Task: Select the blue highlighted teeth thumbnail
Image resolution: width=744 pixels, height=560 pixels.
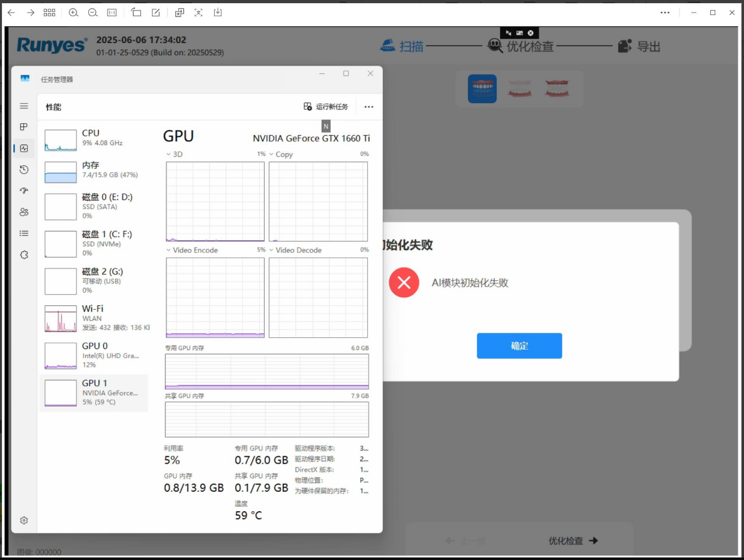Action: point(482,89)
